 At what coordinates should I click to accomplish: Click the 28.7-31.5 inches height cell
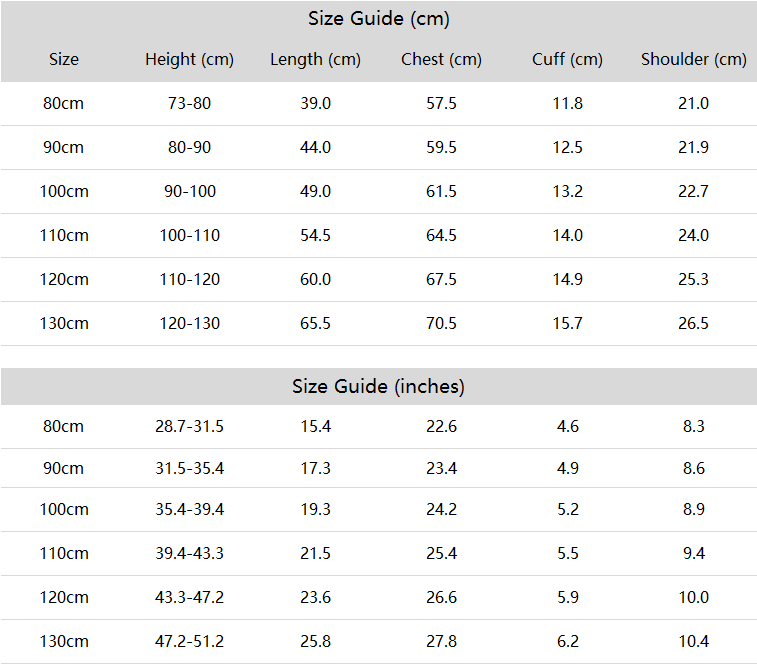click(189, 426)
